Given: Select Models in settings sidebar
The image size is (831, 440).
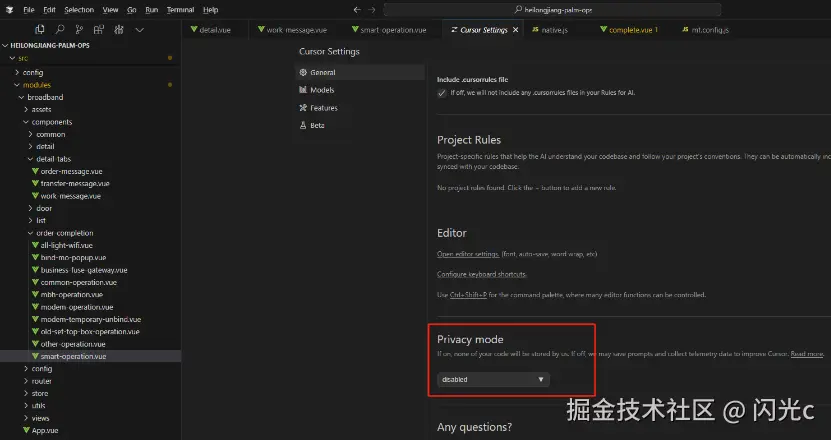Looking at the screenshot, I should (360, 90).
